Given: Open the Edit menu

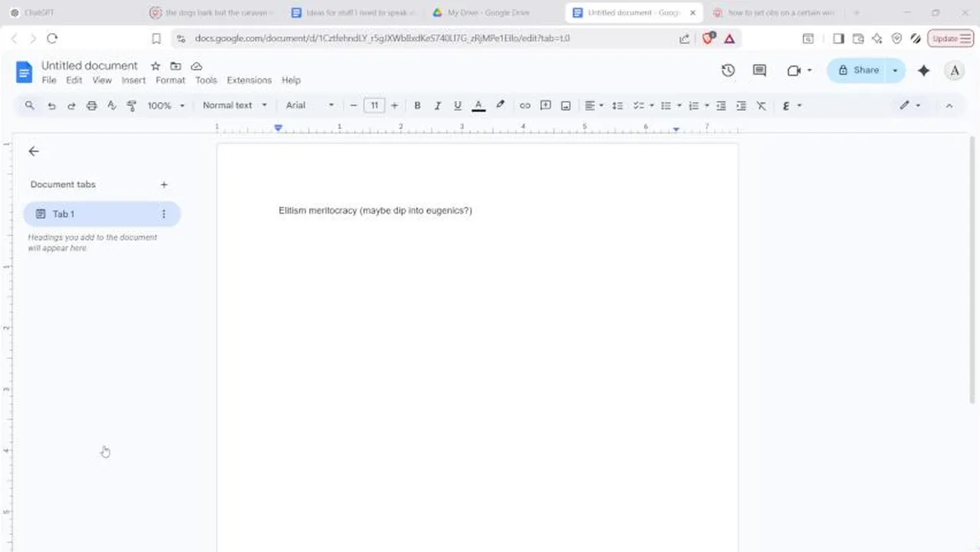Looking at the screenshot, I should (x=74, y=80).
